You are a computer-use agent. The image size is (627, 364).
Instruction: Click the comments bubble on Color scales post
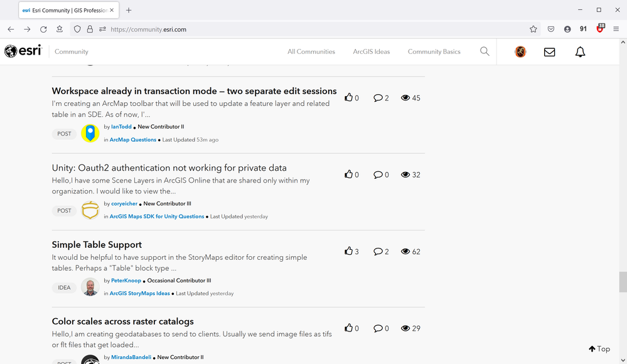(378, 328)
